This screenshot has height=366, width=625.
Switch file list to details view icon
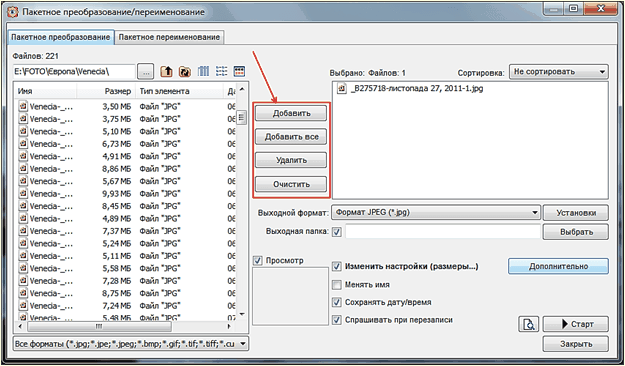point(239,71)
